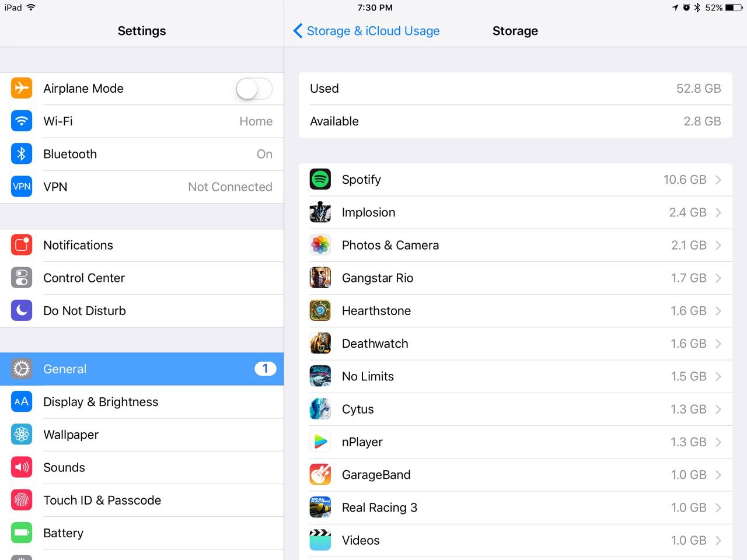Open the Notifications label
Image resolution: width=747 pixels, height=560 pixels.
click(x=78, y=245)
